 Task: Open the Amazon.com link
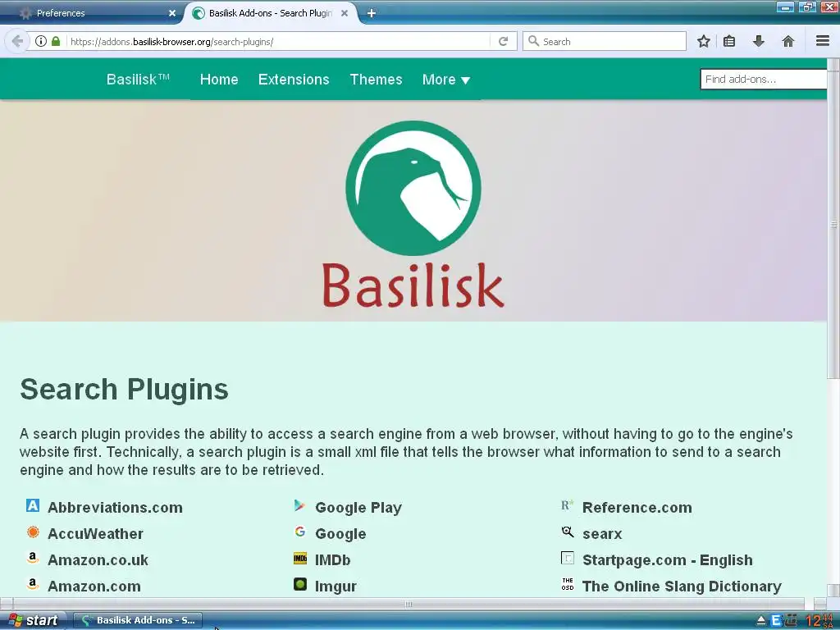[x=94, y=586]
